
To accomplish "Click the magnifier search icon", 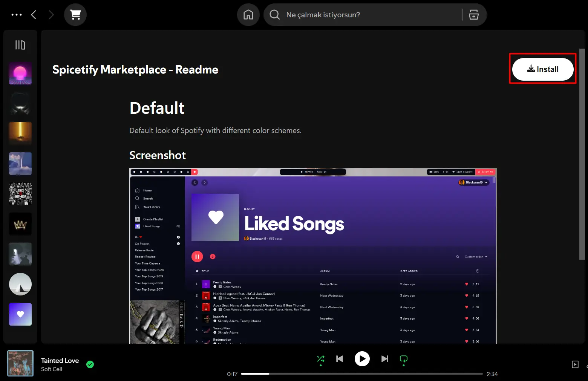I will click(x=275, y=15).
